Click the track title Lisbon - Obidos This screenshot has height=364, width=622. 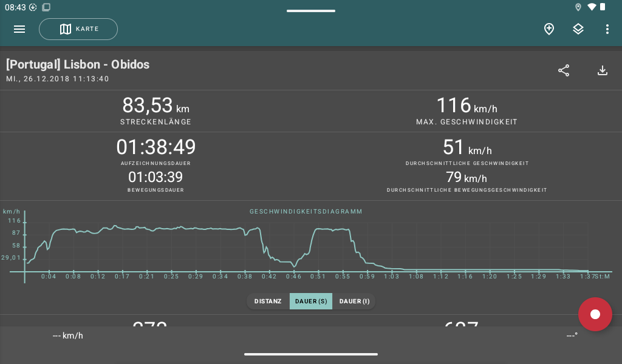78,64
